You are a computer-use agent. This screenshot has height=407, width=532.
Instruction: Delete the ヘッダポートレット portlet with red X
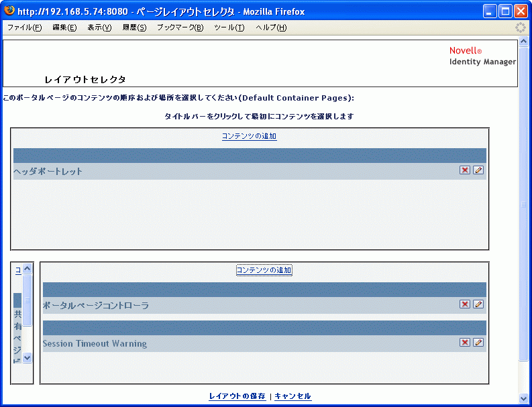(x=464, y=170)
